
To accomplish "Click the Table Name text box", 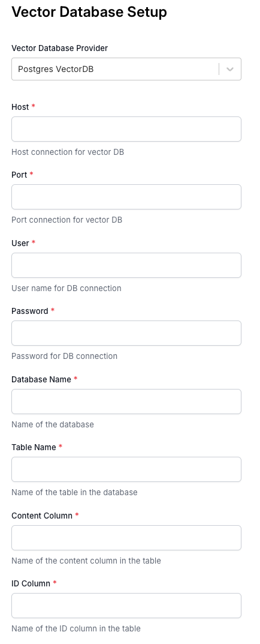I will click(x=126, y=469).
